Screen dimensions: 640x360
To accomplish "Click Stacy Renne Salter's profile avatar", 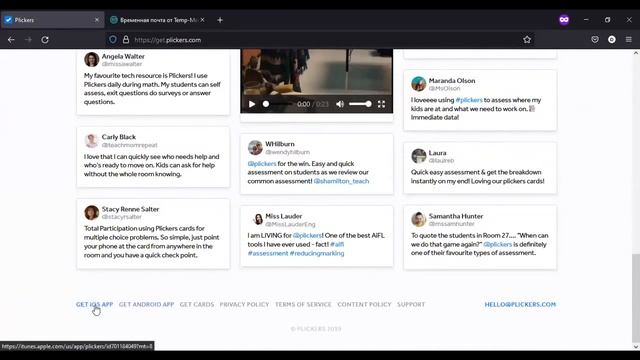I will (x=91, y=213).
